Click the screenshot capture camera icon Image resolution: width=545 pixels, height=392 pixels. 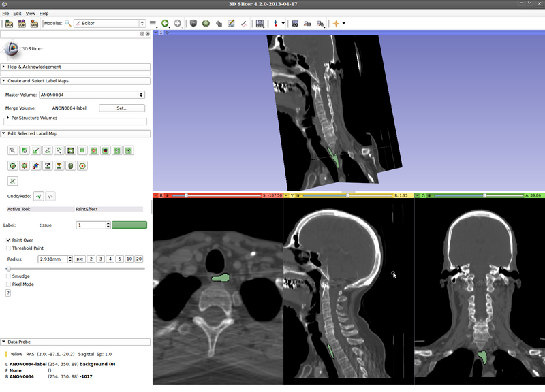[x=295, y=23]
